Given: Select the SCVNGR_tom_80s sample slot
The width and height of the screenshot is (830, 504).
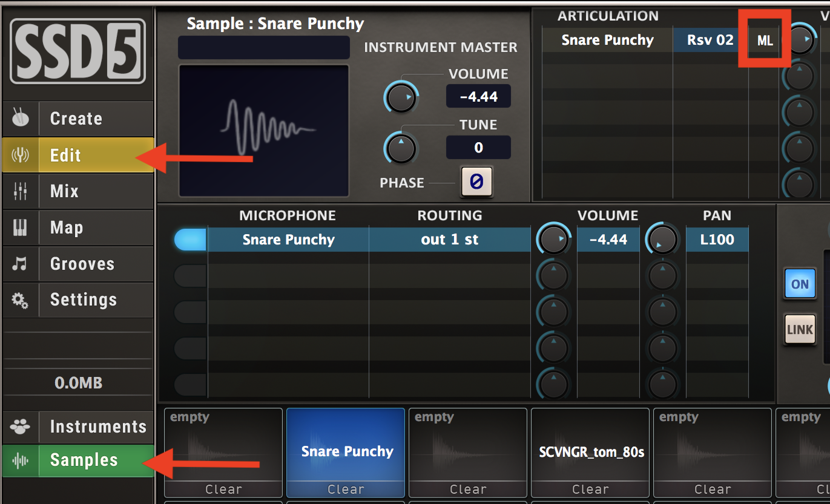Looking at the screenshot, I should coord(590,445).
